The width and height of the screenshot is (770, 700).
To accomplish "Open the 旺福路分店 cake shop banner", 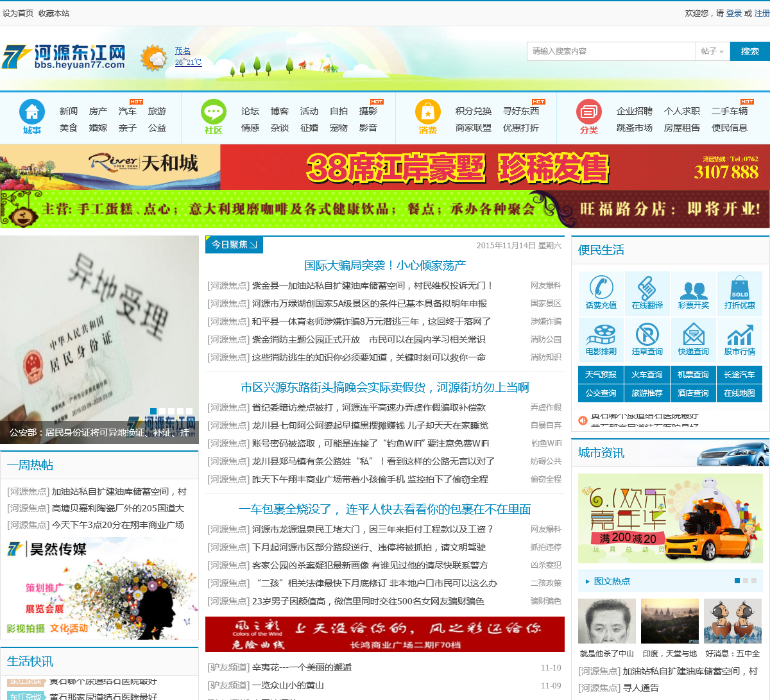I will pos(385,209).
